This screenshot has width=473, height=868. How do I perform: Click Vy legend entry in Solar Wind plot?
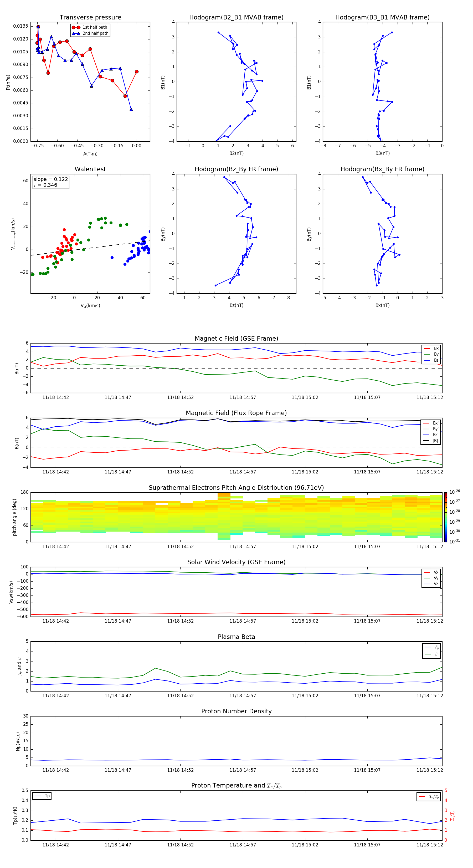(431, 578)
